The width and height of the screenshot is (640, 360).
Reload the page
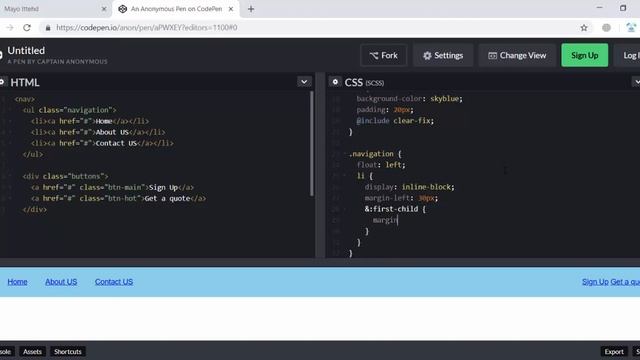(27, 28)
